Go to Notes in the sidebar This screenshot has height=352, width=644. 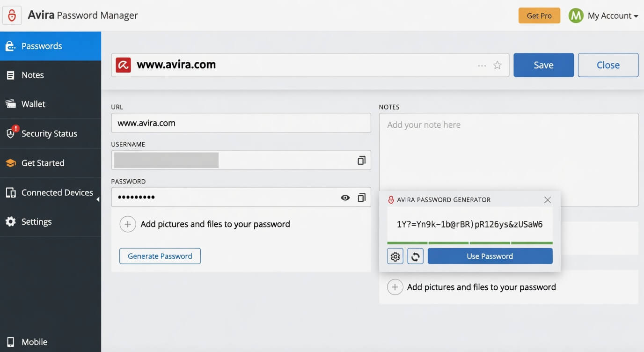click(51, 75)
